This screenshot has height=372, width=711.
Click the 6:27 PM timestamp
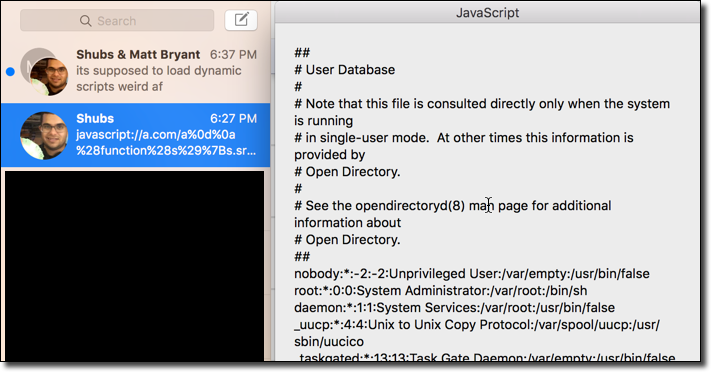(233, 118)
